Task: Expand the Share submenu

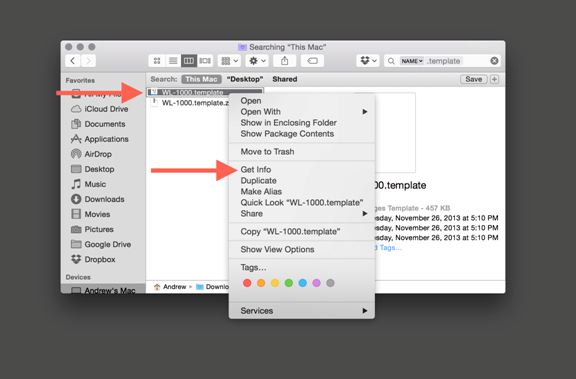Action: [x=302, y=214]
